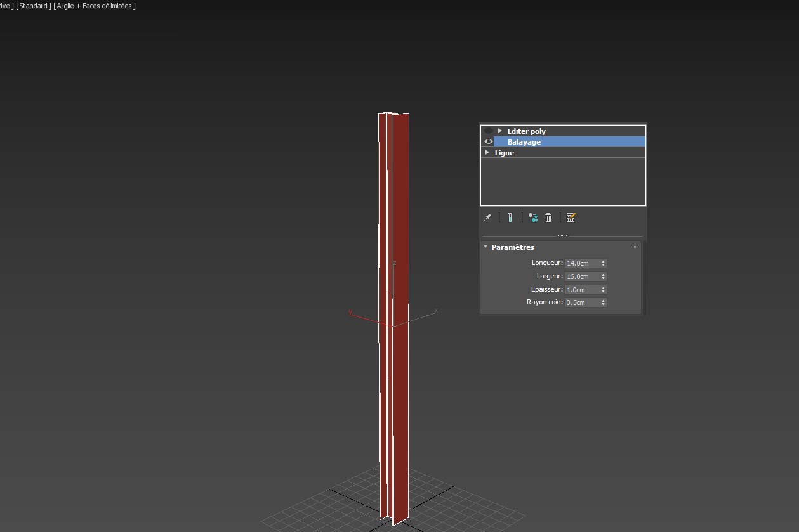
Task: Select the Editer poly modifier entry
Action: pyautogui.click(x=527, y=131)
